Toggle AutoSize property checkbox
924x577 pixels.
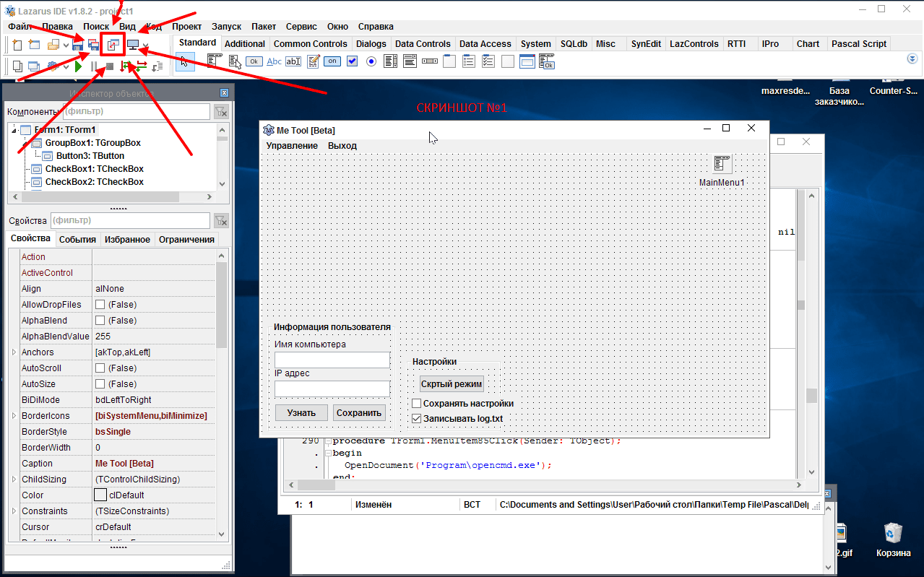[100, 384]
